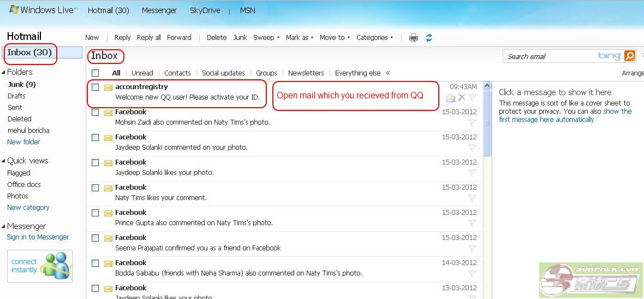644x299 pixels.
Task: Click the orange Bing search magnifier button
Action: [629, 56]
